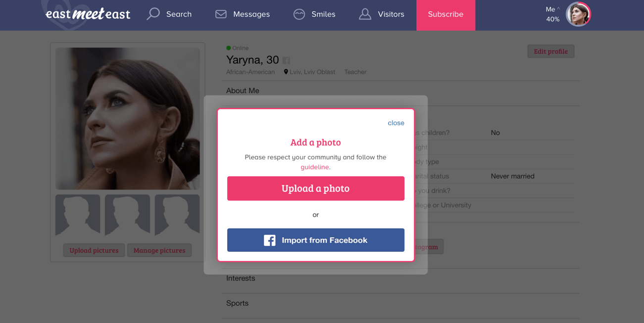The image size is (644, 323).
Task: Close the Add a photo dialog
Action: 396,123
